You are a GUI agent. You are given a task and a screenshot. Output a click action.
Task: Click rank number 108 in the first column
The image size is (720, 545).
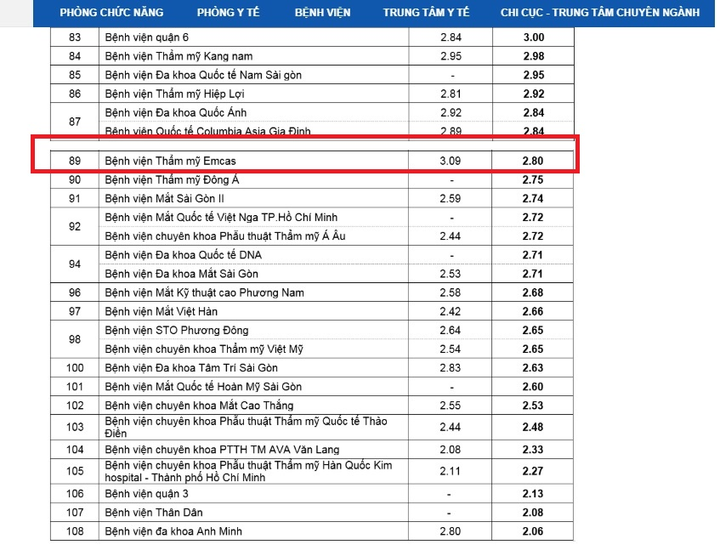(75, 532)
